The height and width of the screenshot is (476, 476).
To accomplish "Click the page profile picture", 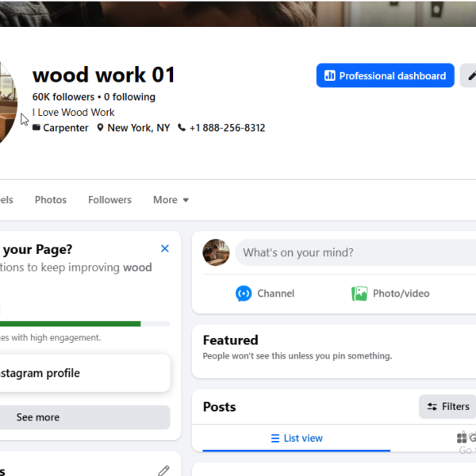I will 8,102.
